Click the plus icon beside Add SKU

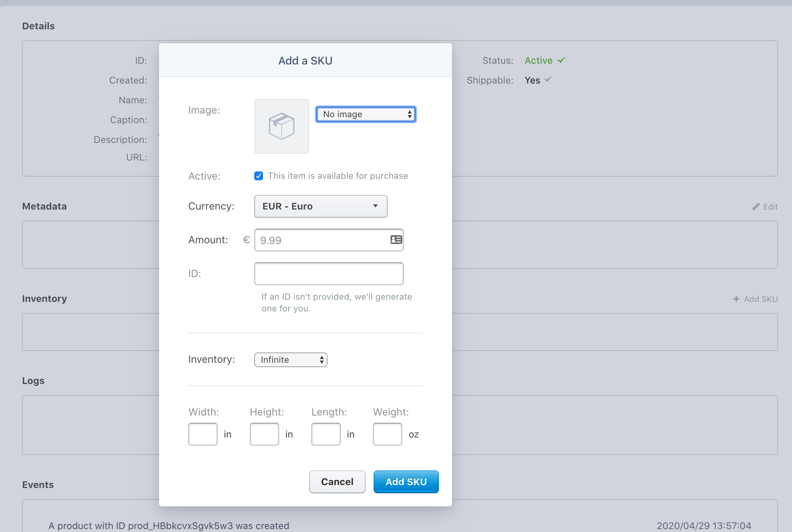pyautogui.click(x=736, y=299)
